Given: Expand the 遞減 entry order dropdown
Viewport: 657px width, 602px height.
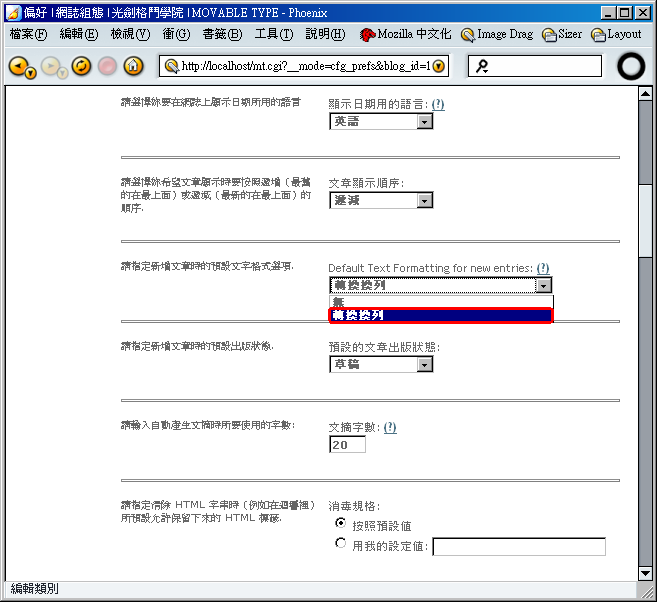Looking at the screenshot, I should [x=424, y=201].
